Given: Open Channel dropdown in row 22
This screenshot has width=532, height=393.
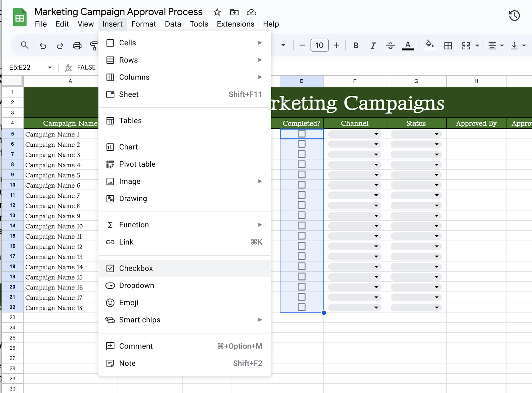Looking at the screenshot, I should (354, 307).
